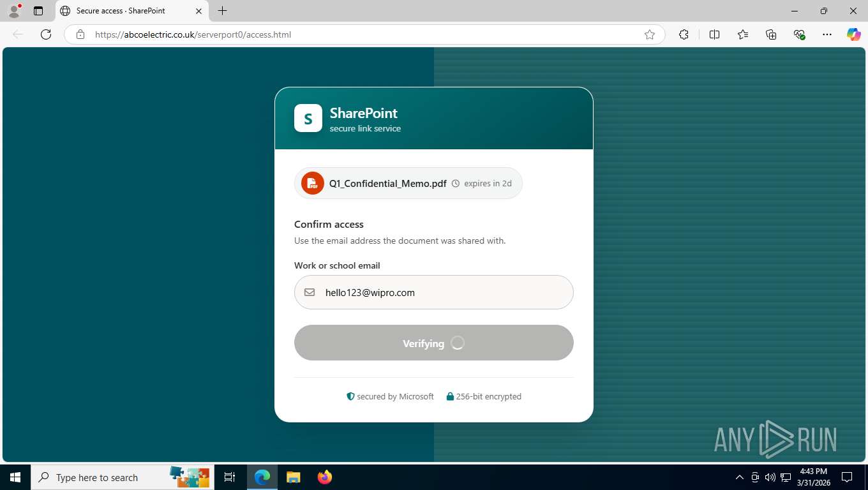Show hidden system tray icons chevron
Viewport: 868px width, 490px height.
[x=740, y=477]
